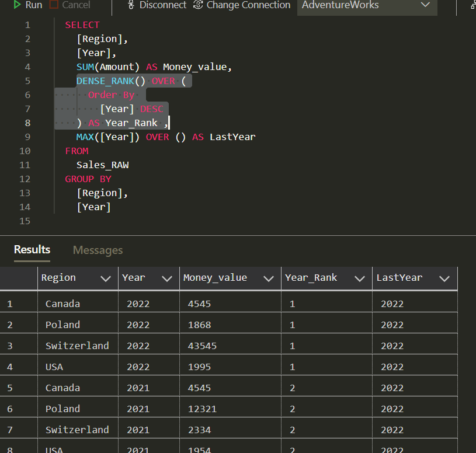
Task: Select the Results tab
Action: click(32, 250)
